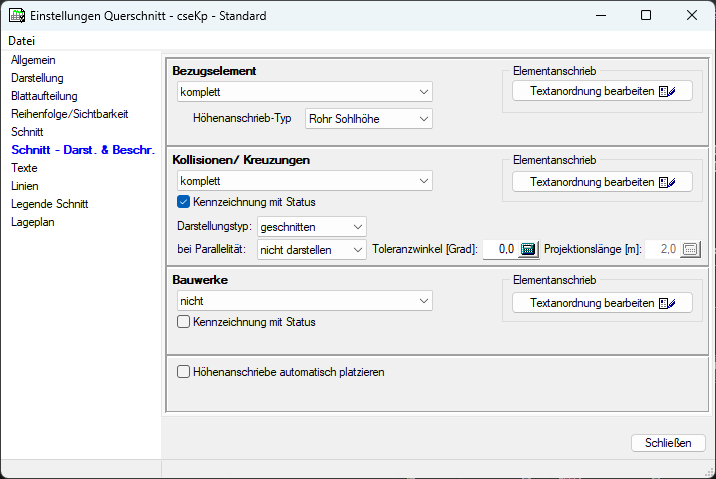
Task: Click the app icon in the title bar
Action: click(15, 16)
